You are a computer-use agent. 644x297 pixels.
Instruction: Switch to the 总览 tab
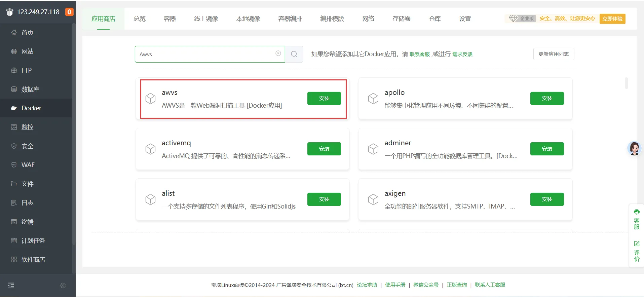pyautogui.click(x=140, y=19)
